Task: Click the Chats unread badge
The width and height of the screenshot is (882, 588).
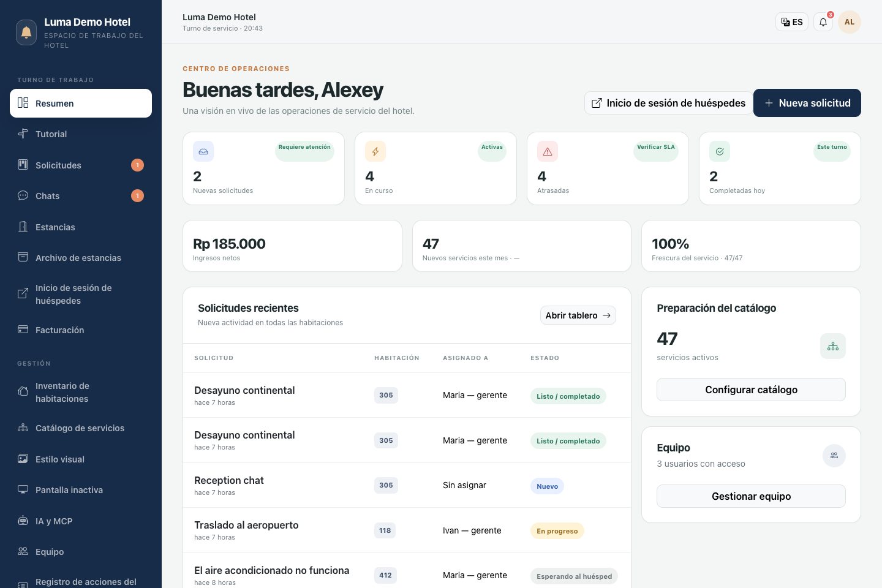Action: click(138, 196)
